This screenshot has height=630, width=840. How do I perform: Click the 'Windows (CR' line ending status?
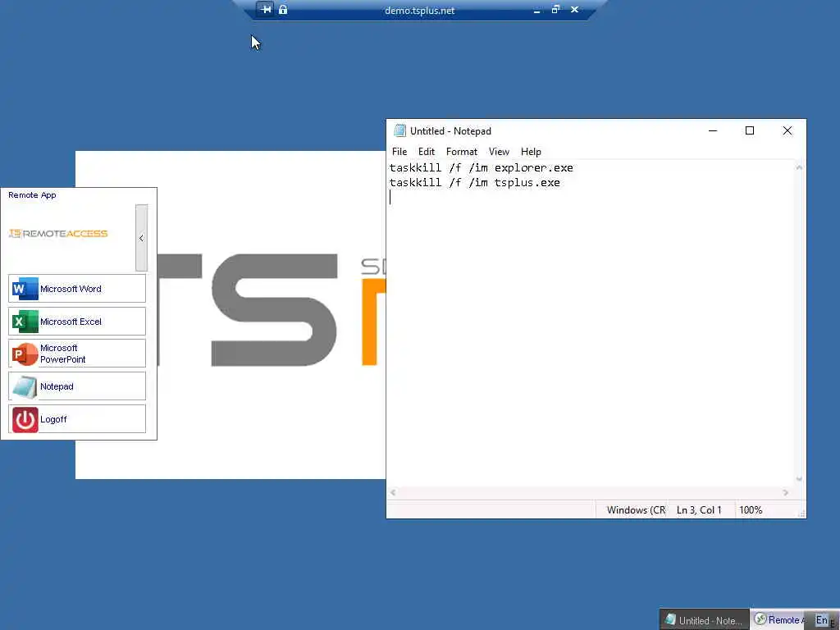tap(636, 510)
